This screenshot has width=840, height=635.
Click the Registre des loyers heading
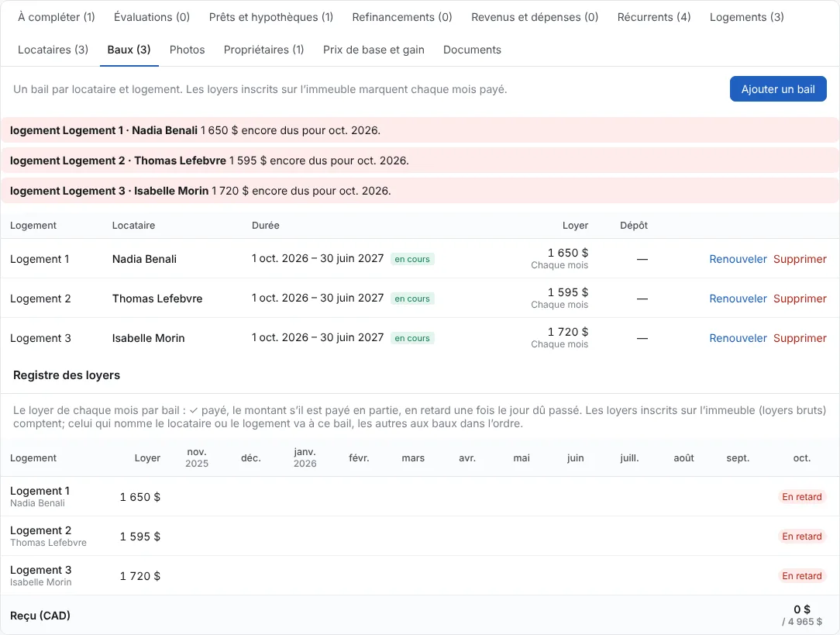(67, 375)
